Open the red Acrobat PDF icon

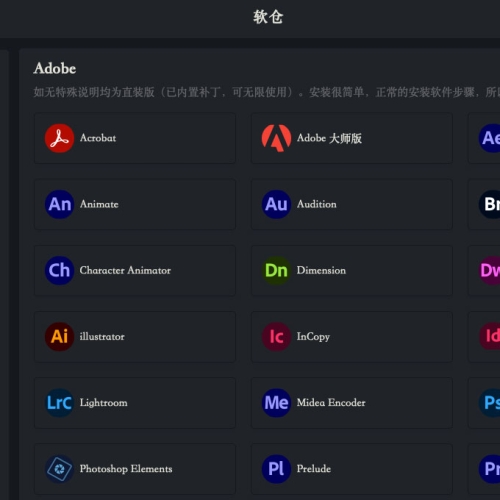pyautogui.click(x=59, y=138)
